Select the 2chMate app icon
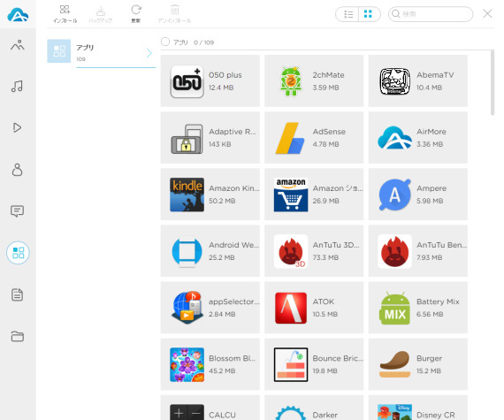This screenshot has width=504, height=420. pyautogui.click(x=291, y=81)
